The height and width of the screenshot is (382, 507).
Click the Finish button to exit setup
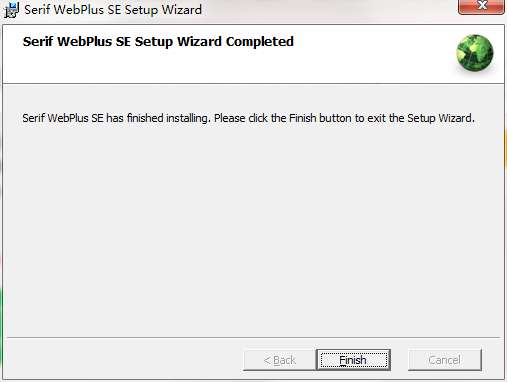pyautogui.click(x=353, y=360)
